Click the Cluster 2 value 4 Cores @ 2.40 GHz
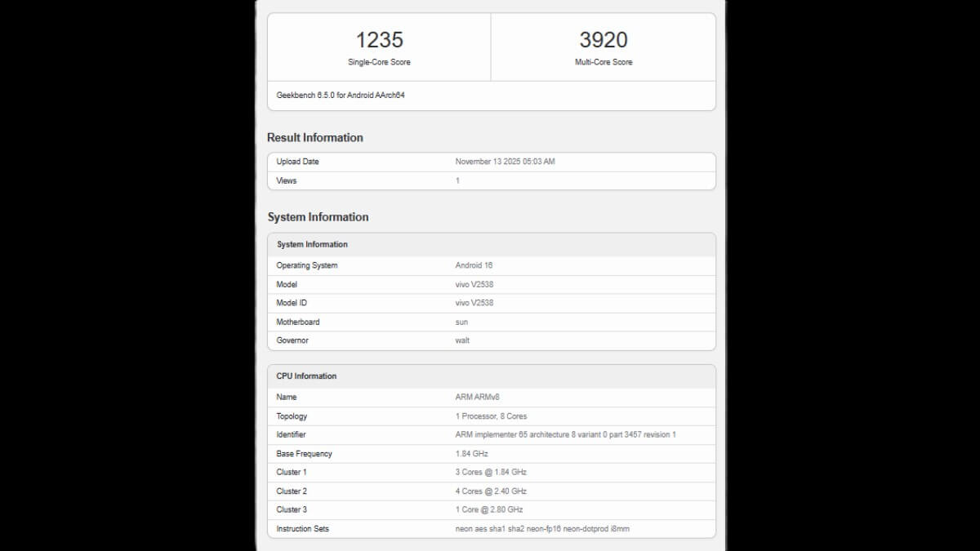This screenshot has height=551, width=980. (x=491, y=491)
